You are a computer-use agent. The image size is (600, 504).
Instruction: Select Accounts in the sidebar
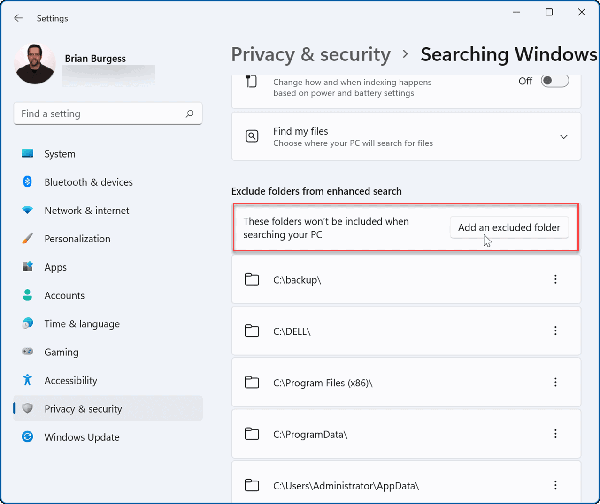coord(108,295)
